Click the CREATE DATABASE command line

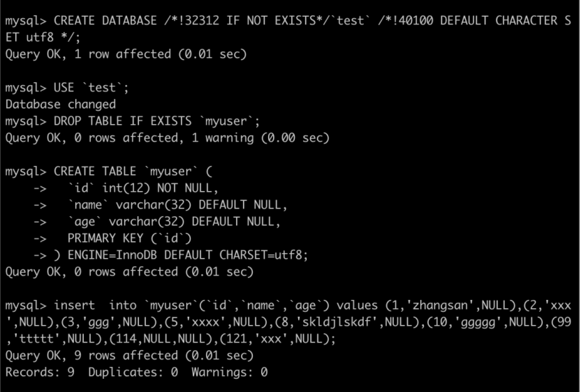click(x=288, y=29)
